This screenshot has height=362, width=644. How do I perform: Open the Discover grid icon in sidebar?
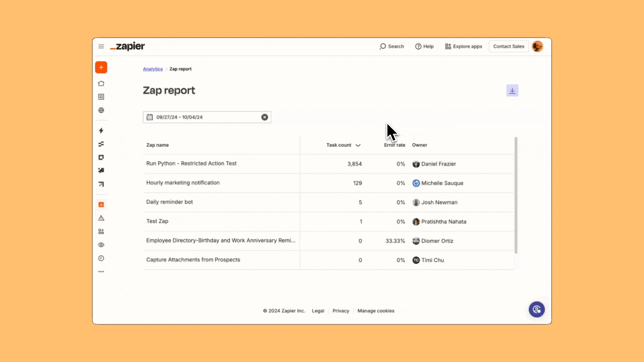point(101,97)
